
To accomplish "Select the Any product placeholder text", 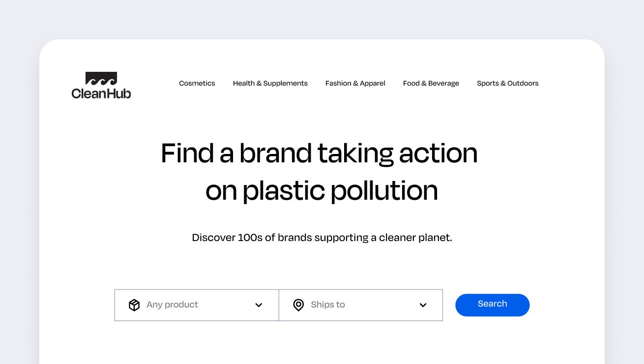I will point(172,304).
